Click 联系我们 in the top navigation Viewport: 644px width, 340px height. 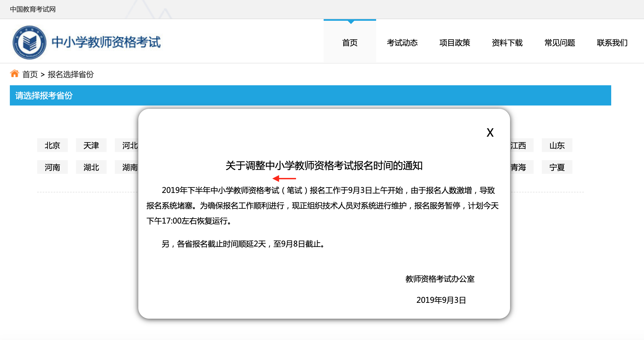pyautogui.click(x=612, y=43)
